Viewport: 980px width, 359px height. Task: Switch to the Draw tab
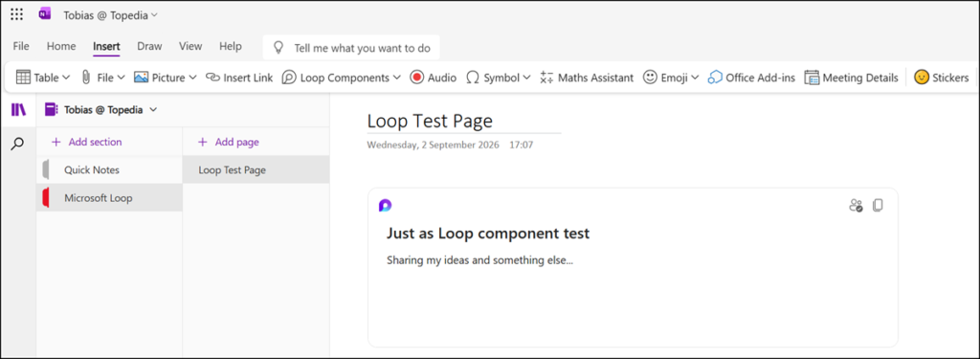pyautogui.click(x=149, y=46)
